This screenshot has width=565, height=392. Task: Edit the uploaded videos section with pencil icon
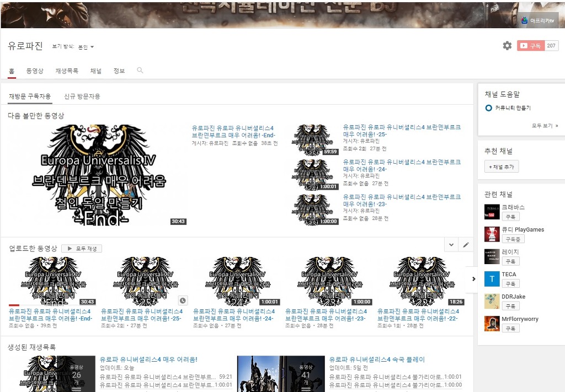coord(466,245)
